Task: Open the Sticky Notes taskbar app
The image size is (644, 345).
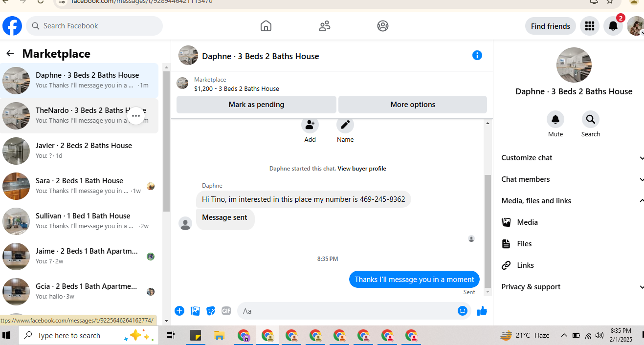Action: coord(196,335)
